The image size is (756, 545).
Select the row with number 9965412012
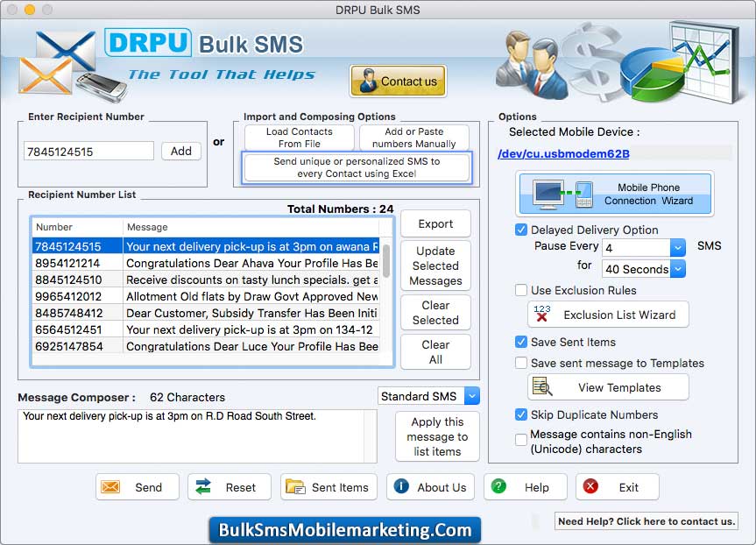pyautogui.click(x=206, y=296)
